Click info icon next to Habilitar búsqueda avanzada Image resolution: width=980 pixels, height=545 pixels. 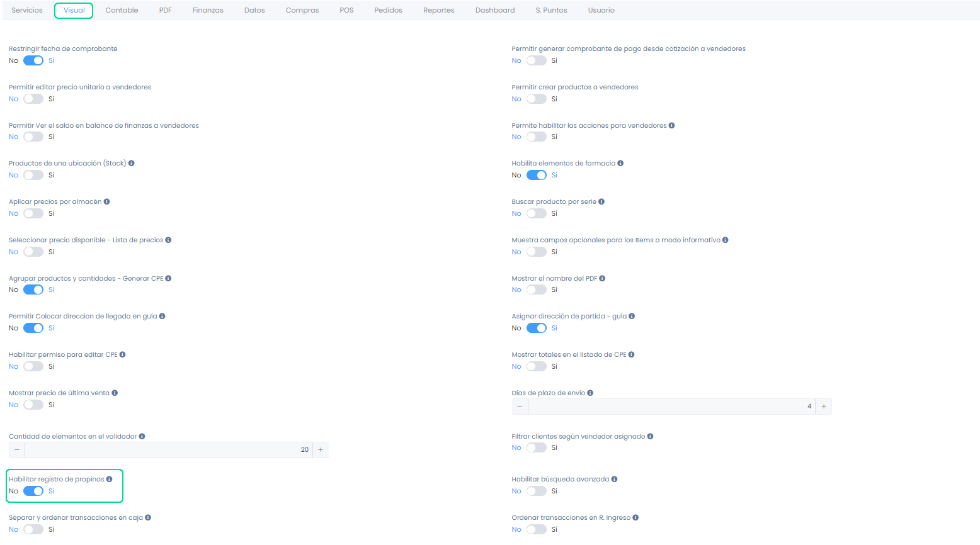[x=614, y=479]
